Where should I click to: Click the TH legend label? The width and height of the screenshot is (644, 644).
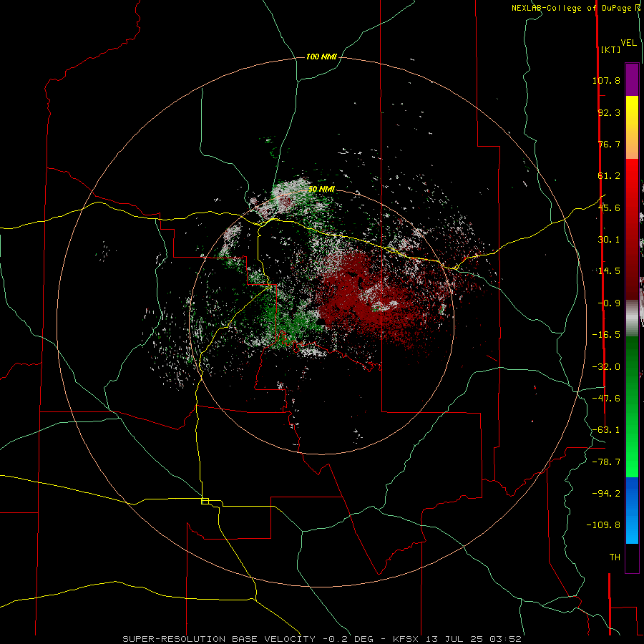615,557
